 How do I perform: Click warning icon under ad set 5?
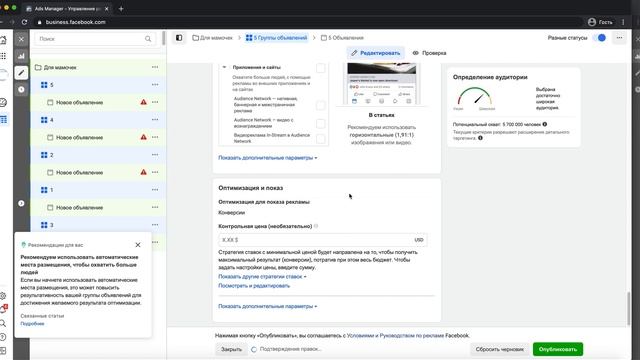coord(143,102)
